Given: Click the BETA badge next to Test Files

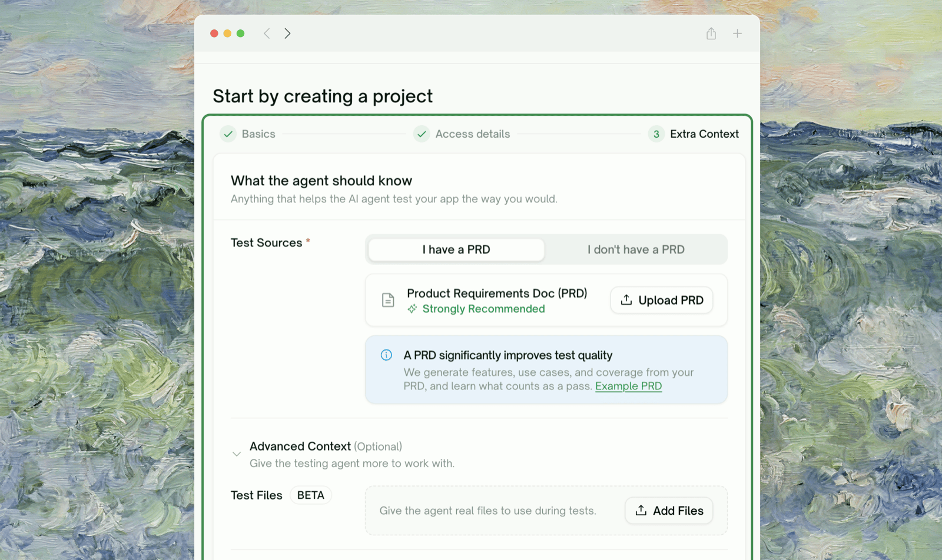Looking at the screenshot, I should point(311,495).
